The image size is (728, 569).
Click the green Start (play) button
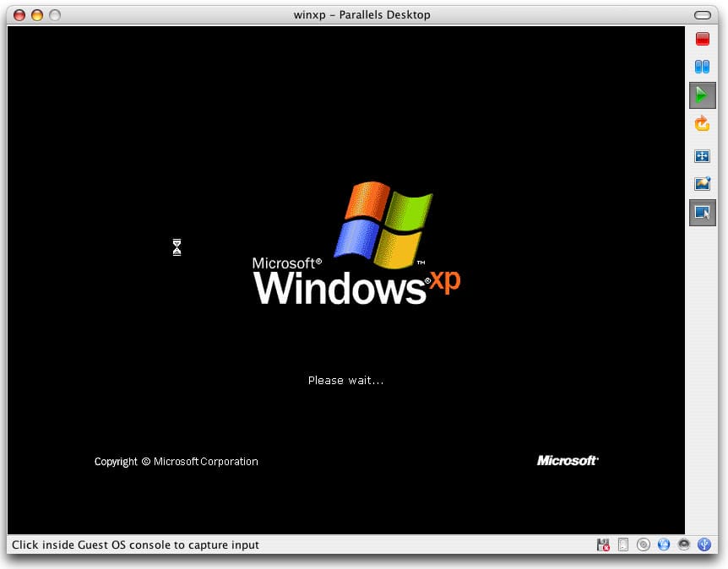702,95
